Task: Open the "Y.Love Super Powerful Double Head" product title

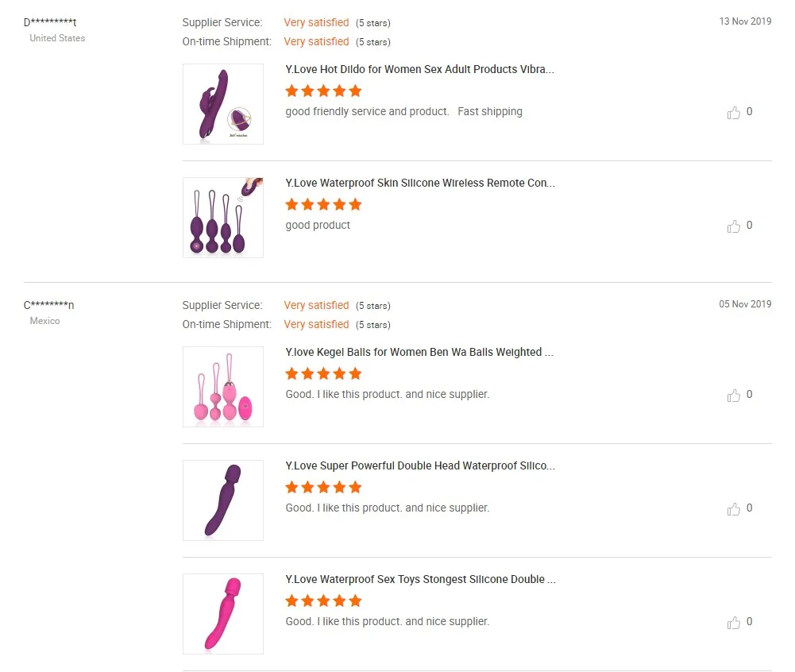Action: coord(419,465)
